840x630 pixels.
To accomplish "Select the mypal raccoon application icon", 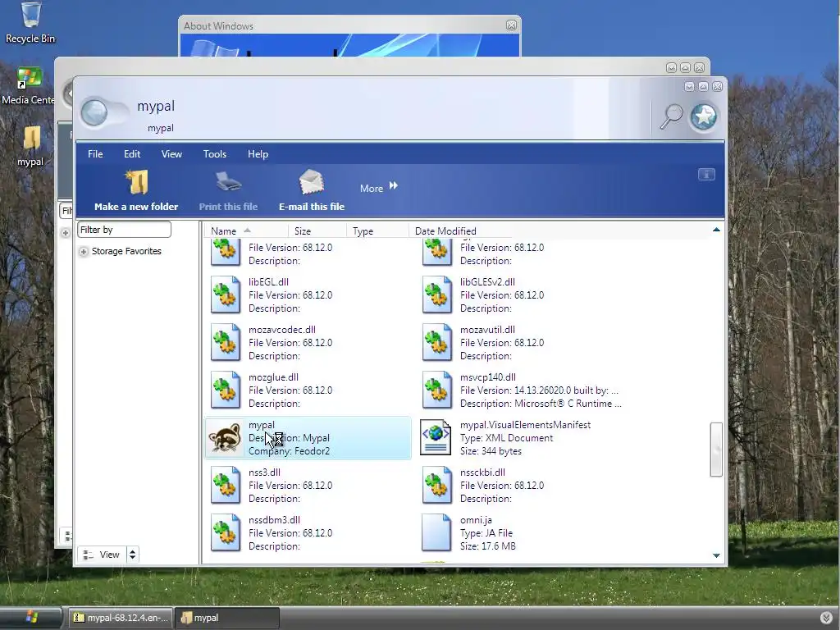I will click(x=225, y=438).
